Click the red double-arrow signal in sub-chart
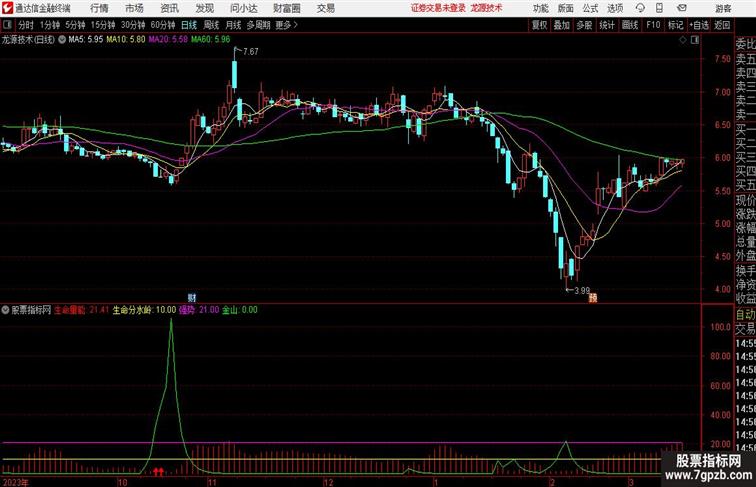This screenshot has height=487, width=756. tap(158, 471)
